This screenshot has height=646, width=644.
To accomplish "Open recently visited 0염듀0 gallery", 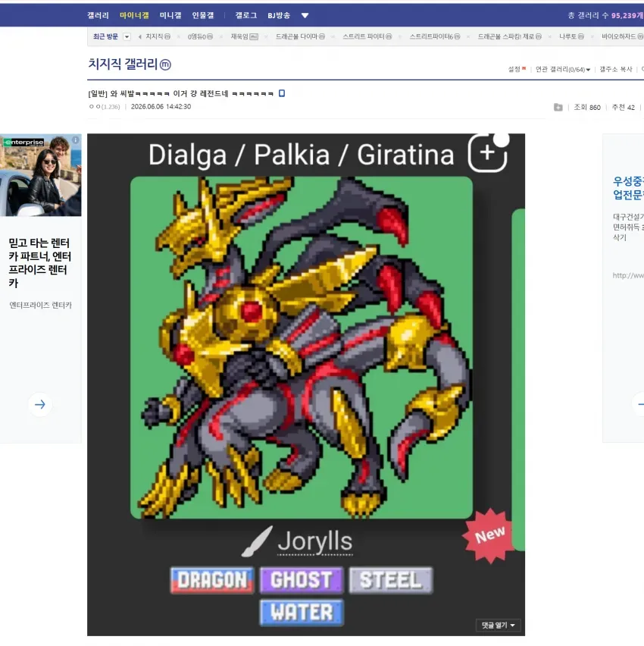I will tap(200, 36).
